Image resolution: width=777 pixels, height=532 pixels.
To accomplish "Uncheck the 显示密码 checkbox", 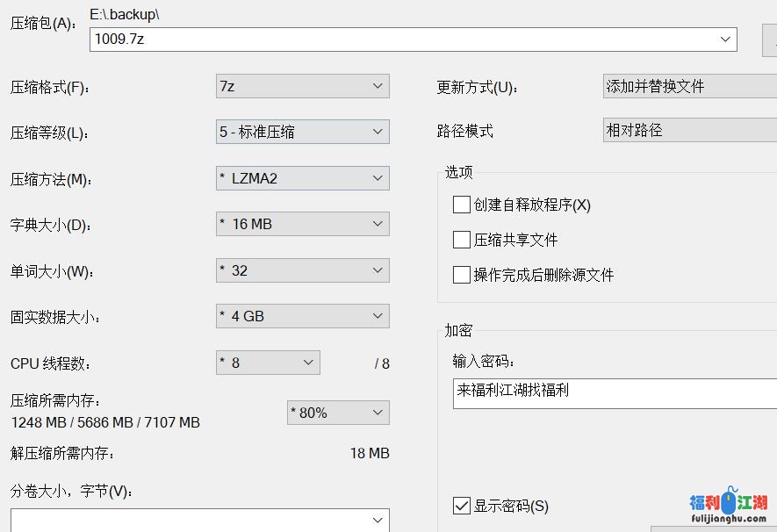I will (462, 506).
